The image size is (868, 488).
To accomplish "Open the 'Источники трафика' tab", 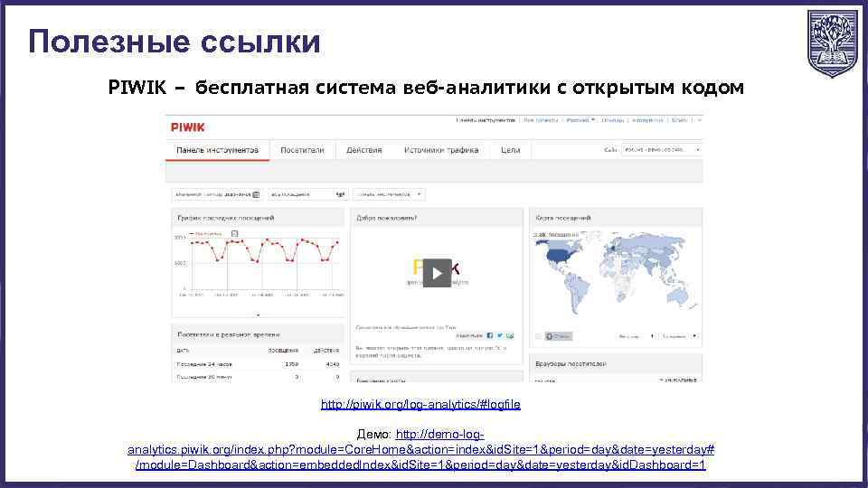I will [x=441, y=150].
